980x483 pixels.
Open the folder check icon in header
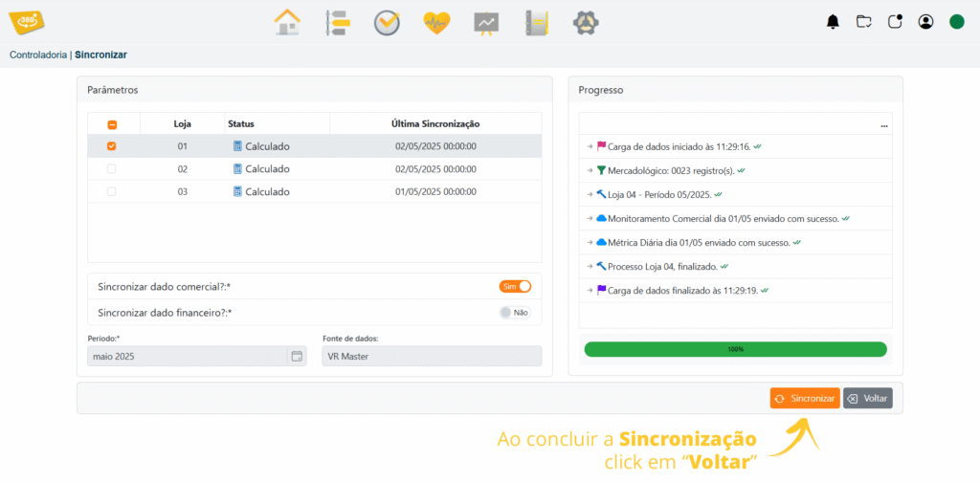864,22
